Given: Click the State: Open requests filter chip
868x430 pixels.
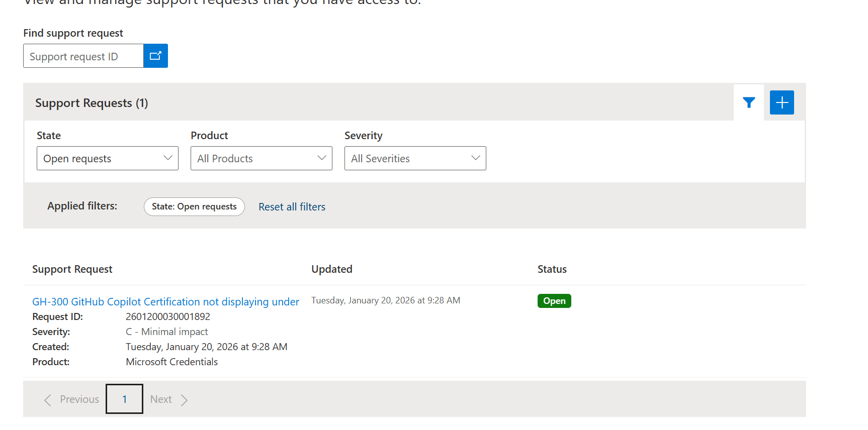Looking at the screenshot, I should pos(194,206).
